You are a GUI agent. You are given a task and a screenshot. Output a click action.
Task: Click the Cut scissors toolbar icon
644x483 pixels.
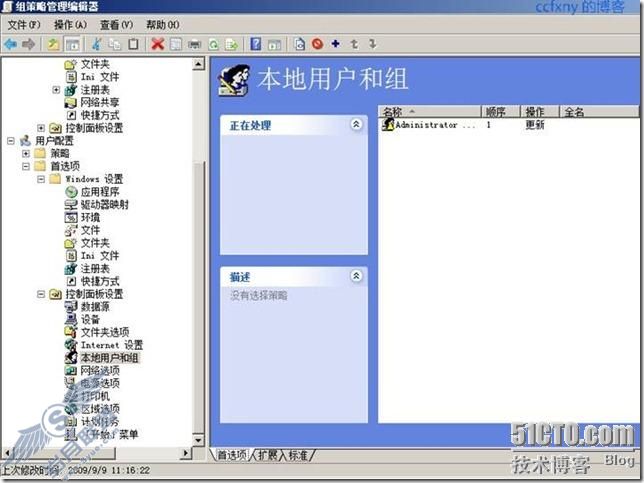(x=97, y=44)
